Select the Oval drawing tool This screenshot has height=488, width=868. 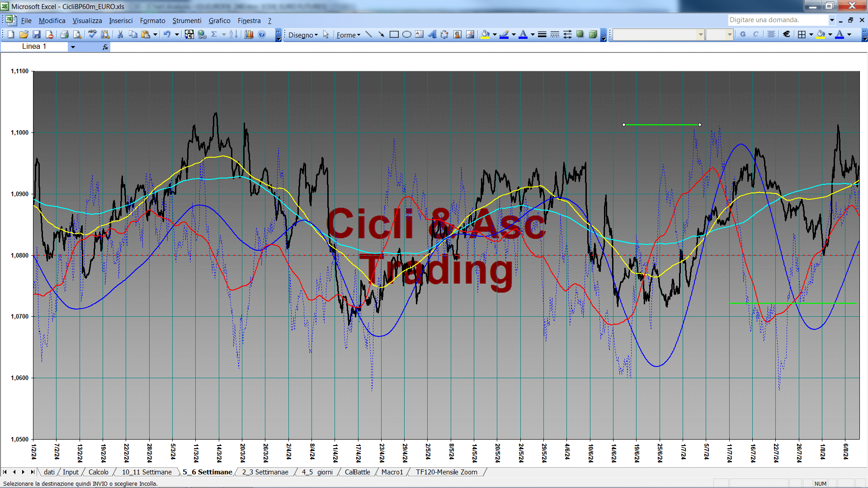[x=406, y=34]
